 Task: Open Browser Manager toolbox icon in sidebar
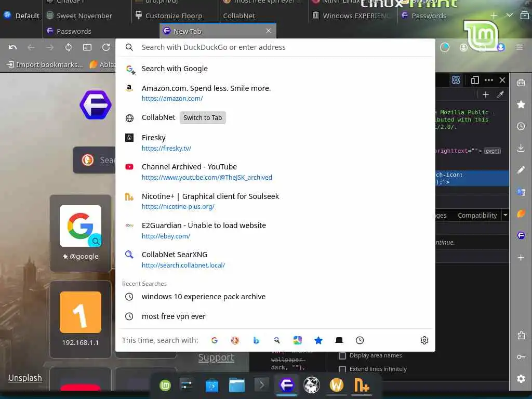521,83
